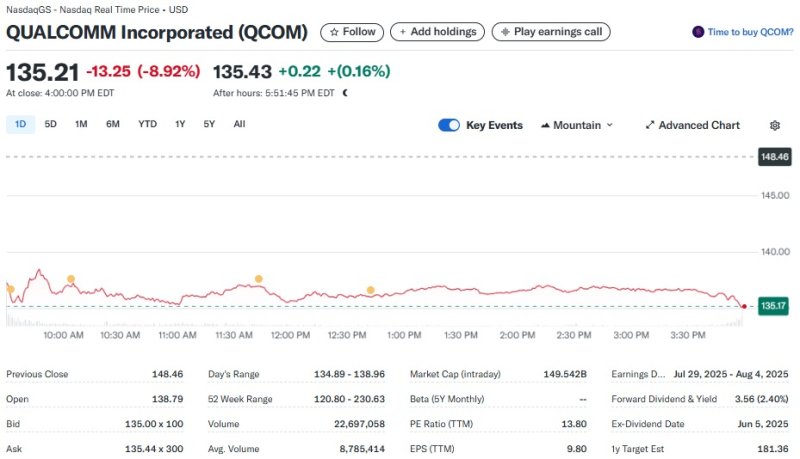The image size is (800, 459).
Task: Click key event marker near 10:00 AM
Action: click(71, 279)
